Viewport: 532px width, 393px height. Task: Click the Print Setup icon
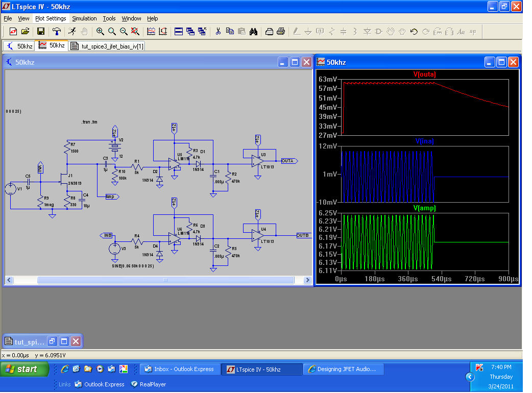[x=269, y=32]
